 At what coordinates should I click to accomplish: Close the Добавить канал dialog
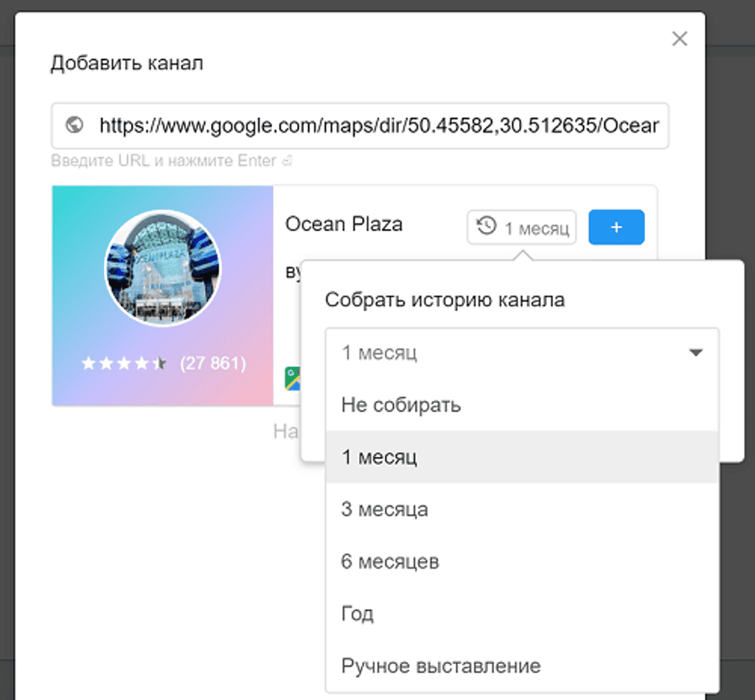click(x=679, y=38)
